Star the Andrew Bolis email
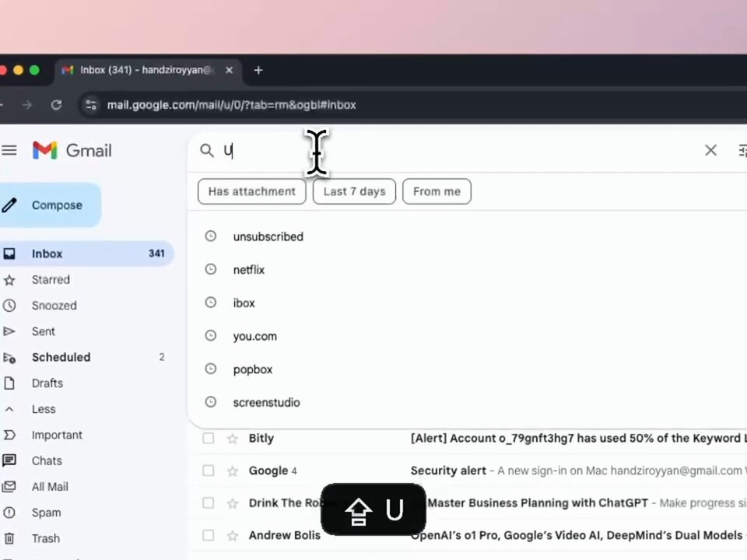The height and width of the screenshot is (560, 747). (233, 536)
